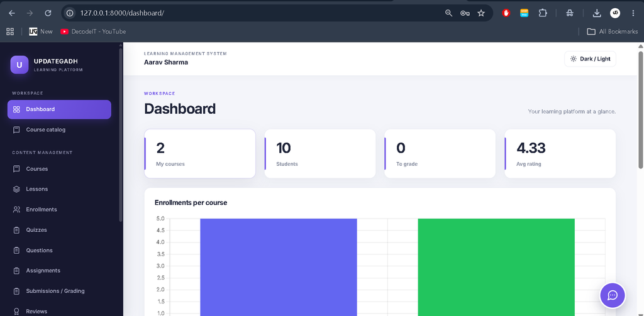Click the To grade stat card
Screen dimensions: 644x316
coord(440,154)
